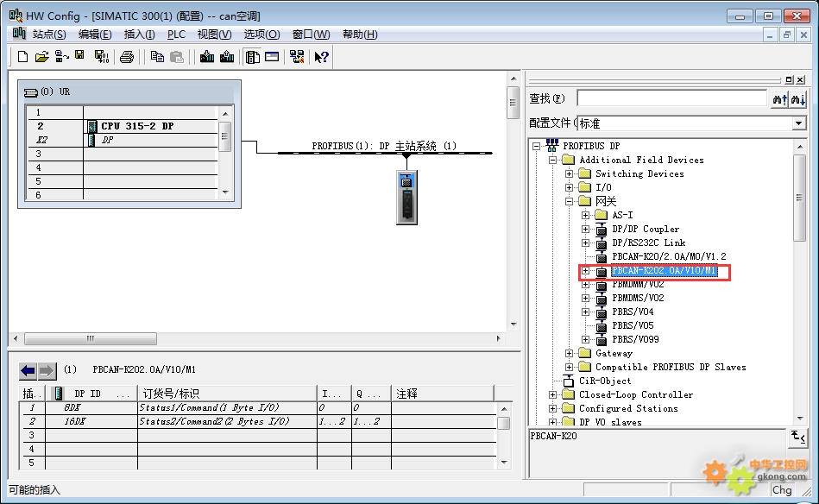Click the catalog tree vertical scrollbar thumb
819x504 pixels.
[x=800, y=198]
